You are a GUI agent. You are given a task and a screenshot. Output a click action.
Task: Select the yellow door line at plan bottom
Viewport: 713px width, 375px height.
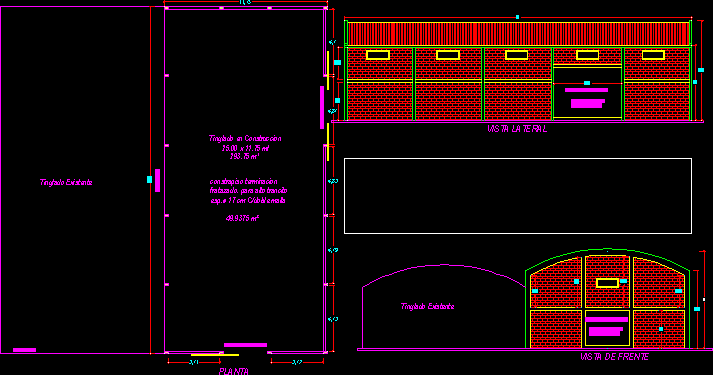(215, 355)
